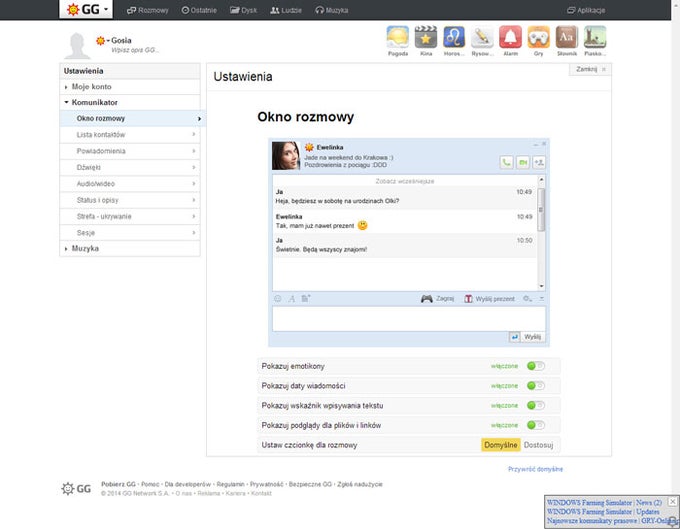Toggle Pokazuj wskaźnik wpisywania tekstu switch

click(536, 405)
